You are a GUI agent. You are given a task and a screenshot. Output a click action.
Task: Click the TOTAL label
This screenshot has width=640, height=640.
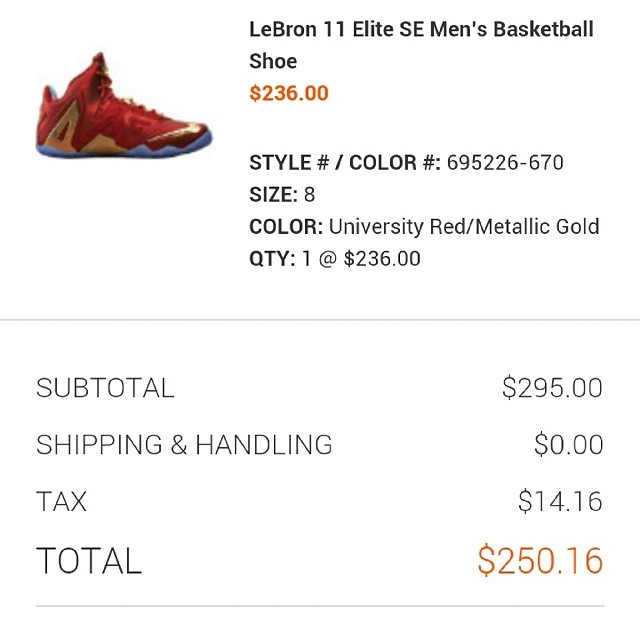point(89,560)
